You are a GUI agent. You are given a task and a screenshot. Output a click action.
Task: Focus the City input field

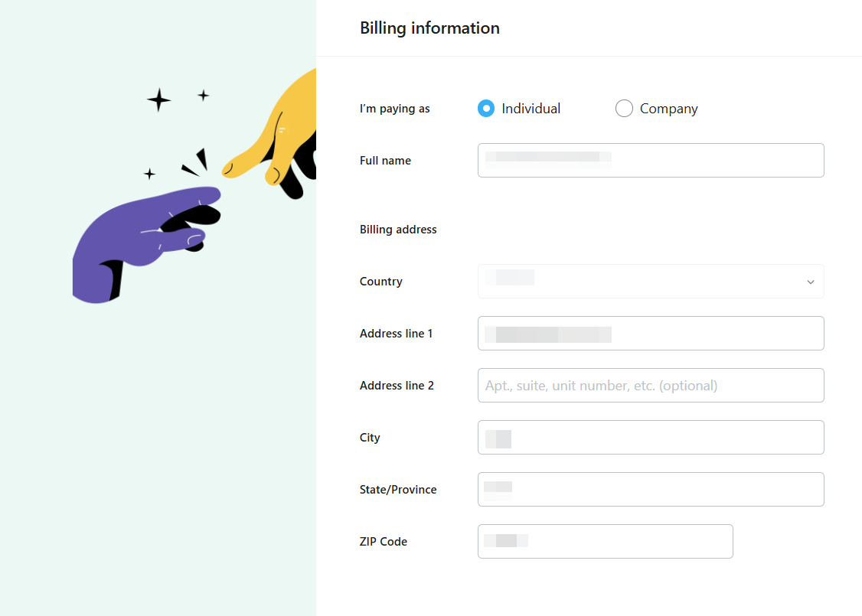click(651, 438)
